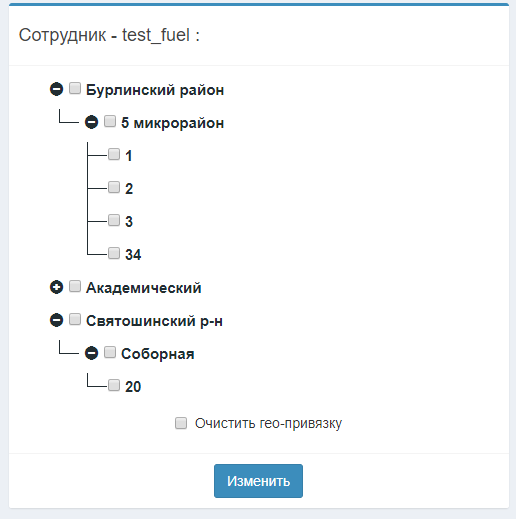Check the box for house 20
The image size is (516, 519).
tap(114, 385)
